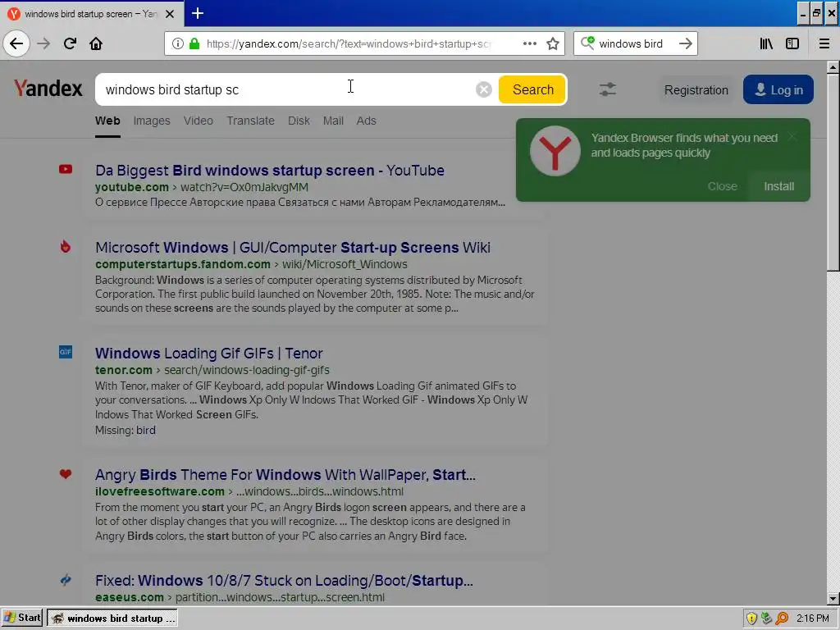The width and height of the screenshot is (840, 630).
Task: Click the ilovefreesoftware heart favicon
Action: (x=66, y=473)
